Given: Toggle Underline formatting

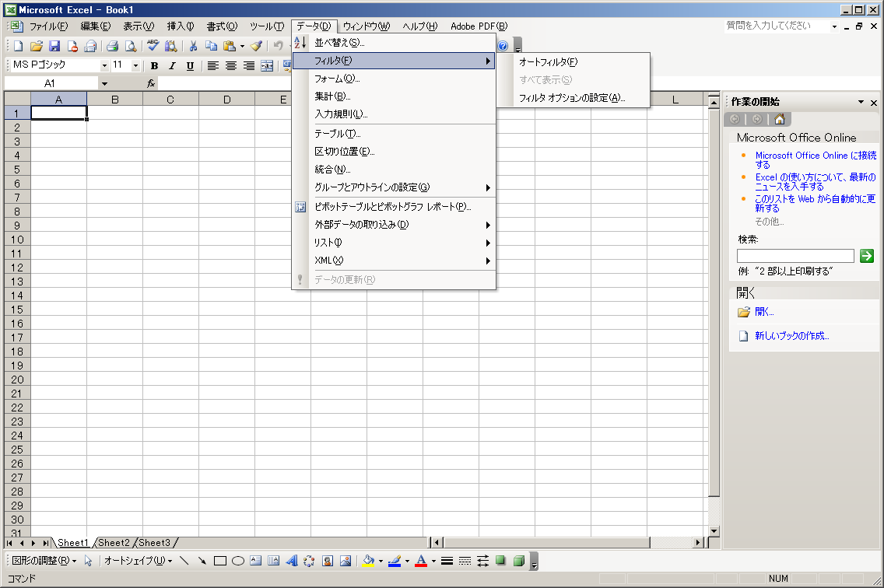Looking at the screenshot, I should [x=190, y=66].
